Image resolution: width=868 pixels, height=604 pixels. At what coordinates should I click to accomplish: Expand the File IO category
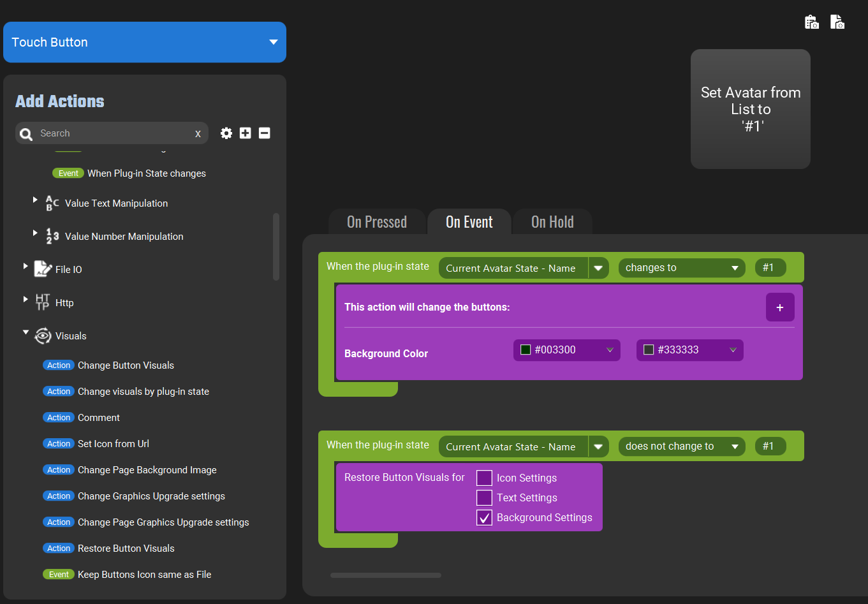26,266
